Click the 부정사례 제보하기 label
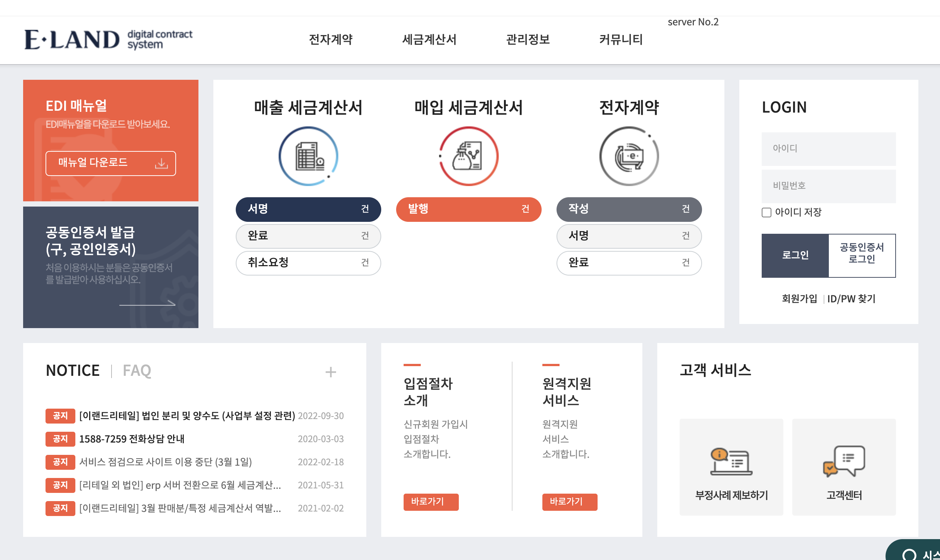The height and width of the screenshot is (560, 940). pos(731,495)
